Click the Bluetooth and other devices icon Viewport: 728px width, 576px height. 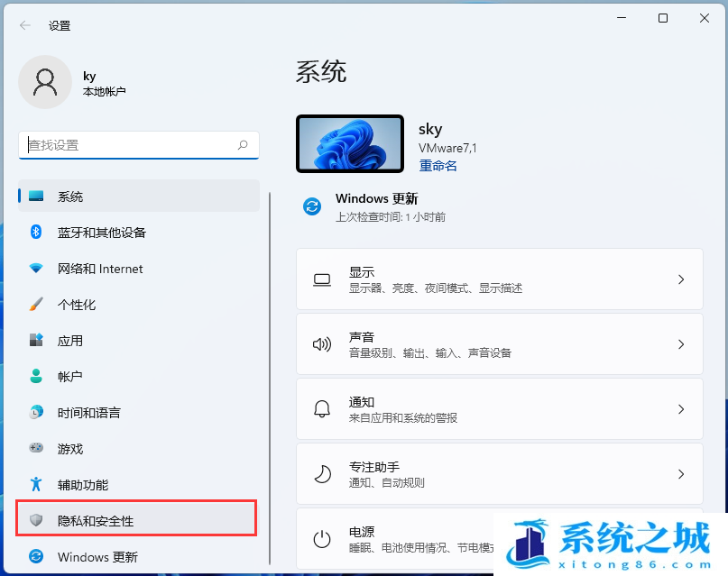(36, 233)
